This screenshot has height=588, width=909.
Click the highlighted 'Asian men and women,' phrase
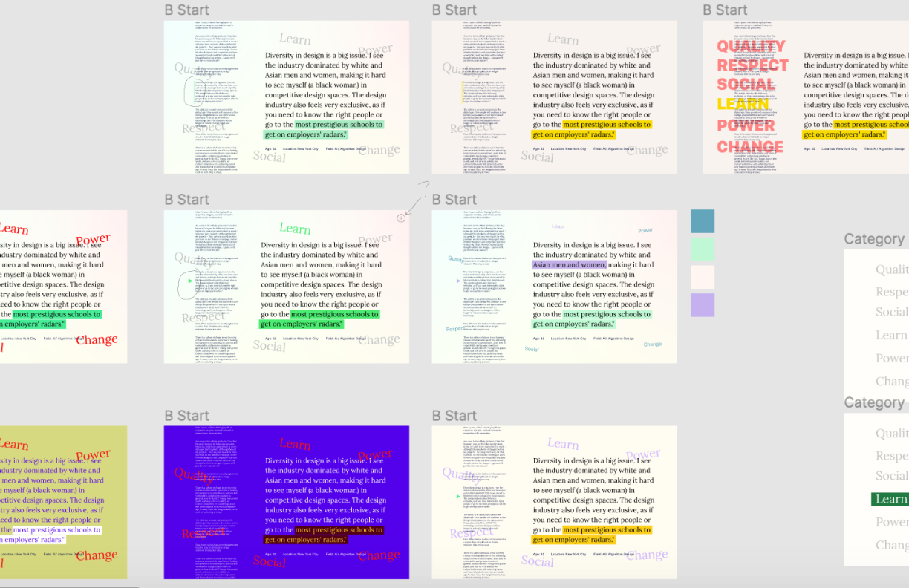coord(570,264)
